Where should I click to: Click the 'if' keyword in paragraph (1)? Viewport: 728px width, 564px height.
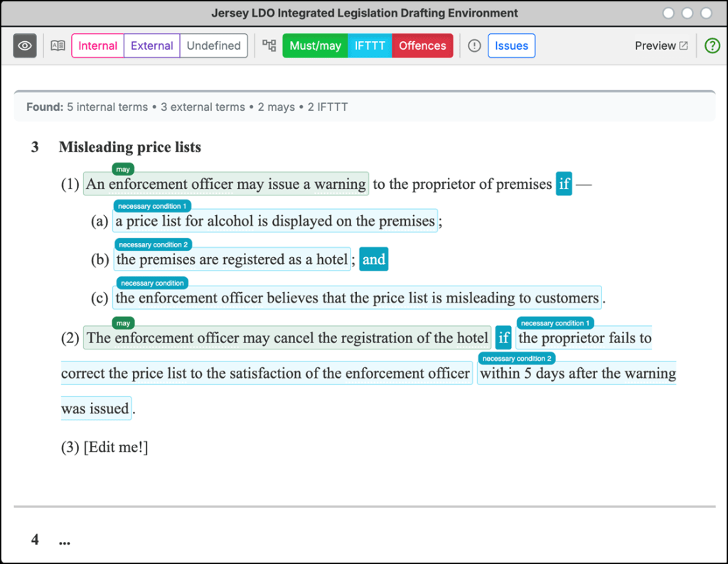click(x=564, y=185)
